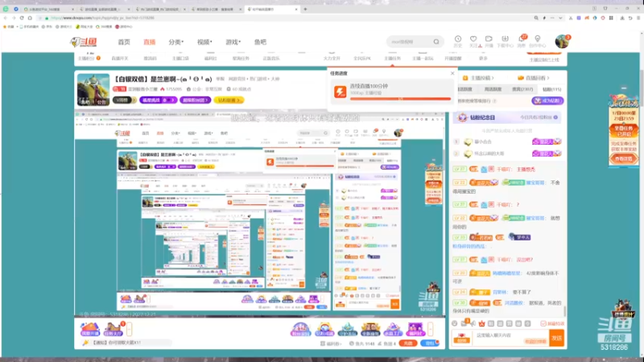Viewport: 644px width, 362px height.
Task: Click the fan badge button beside chat input
Action: [461, 338]
